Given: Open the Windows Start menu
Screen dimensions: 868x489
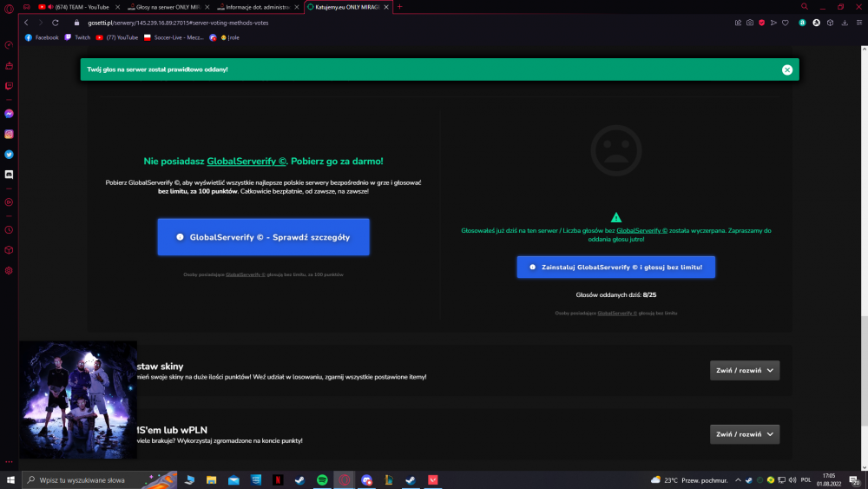Looking at the screenshot, I should click(x=10, y=480).
